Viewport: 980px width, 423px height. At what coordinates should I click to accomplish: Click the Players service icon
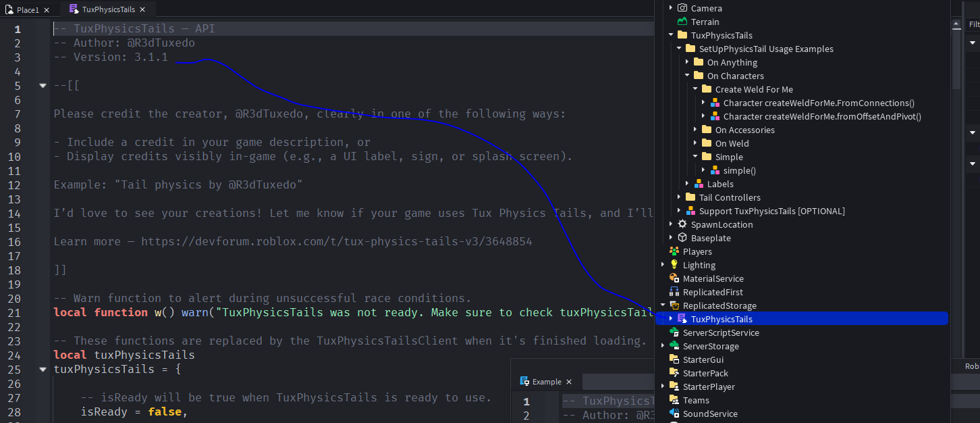point(674,251)
